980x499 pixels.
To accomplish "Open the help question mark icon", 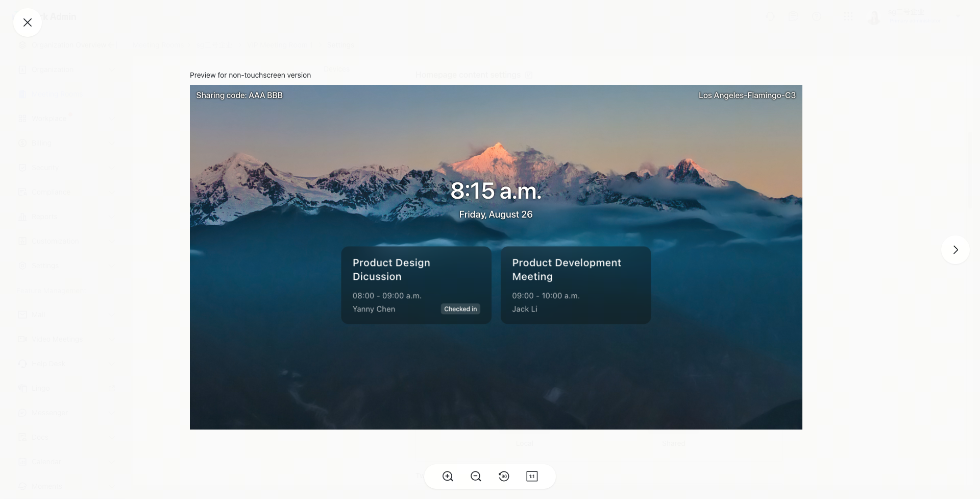I will [817, 17].
